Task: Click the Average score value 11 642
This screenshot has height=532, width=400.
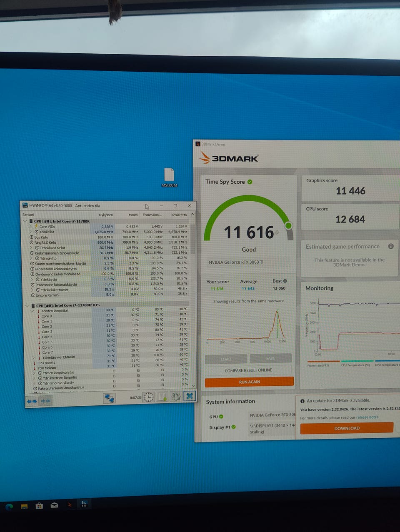Action: pyautogui.click(x=248, y=288)
